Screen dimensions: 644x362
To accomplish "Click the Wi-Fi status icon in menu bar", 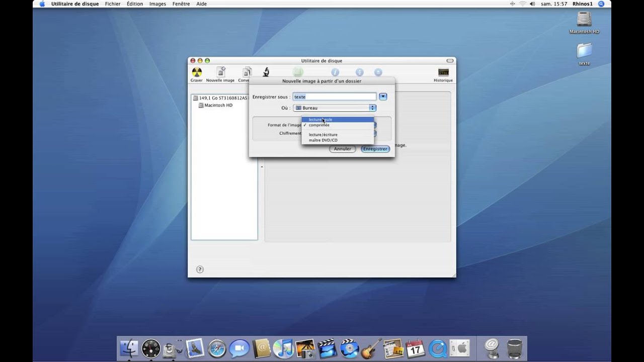I will coord(522,4).
